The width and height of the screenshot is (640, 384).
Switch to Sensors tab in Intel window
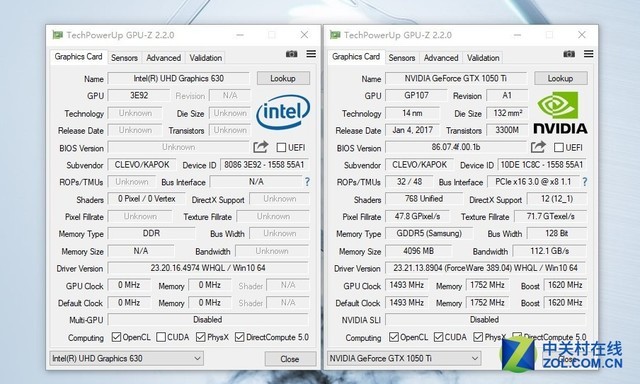[124, 58]
